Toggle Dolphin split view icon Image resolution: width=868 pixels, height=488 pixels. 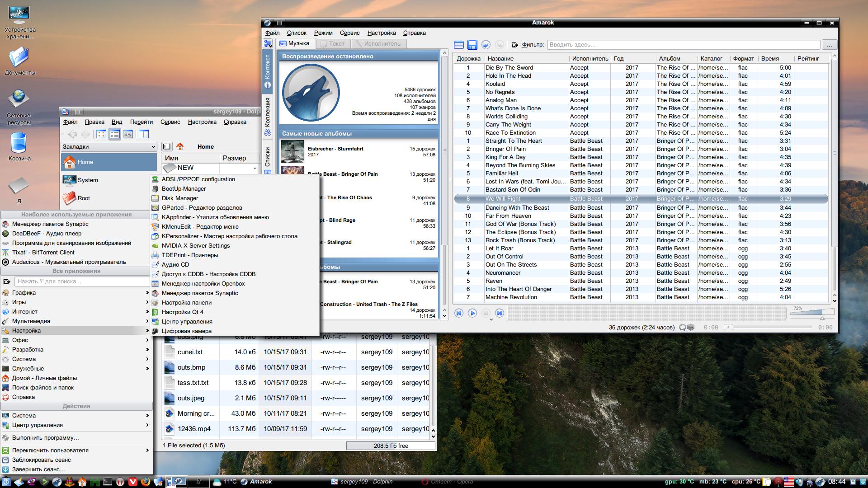pos(144,134)
